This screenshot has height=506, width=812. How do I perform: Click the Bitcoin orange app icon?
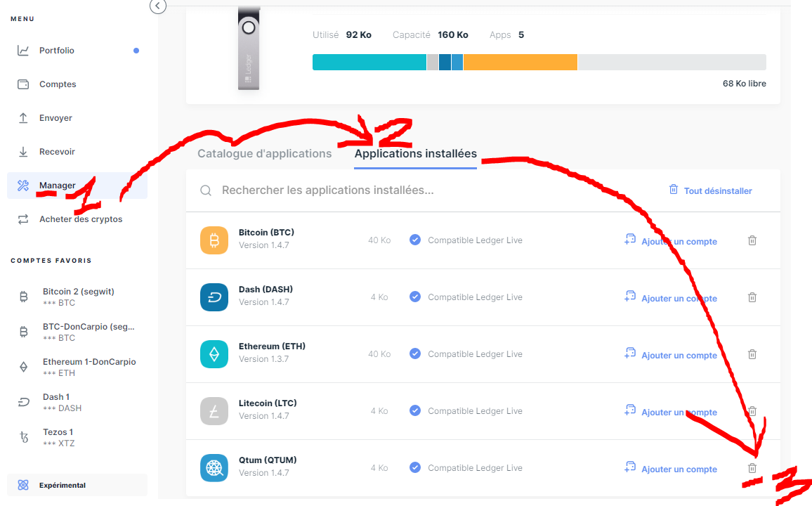point(214,240)
